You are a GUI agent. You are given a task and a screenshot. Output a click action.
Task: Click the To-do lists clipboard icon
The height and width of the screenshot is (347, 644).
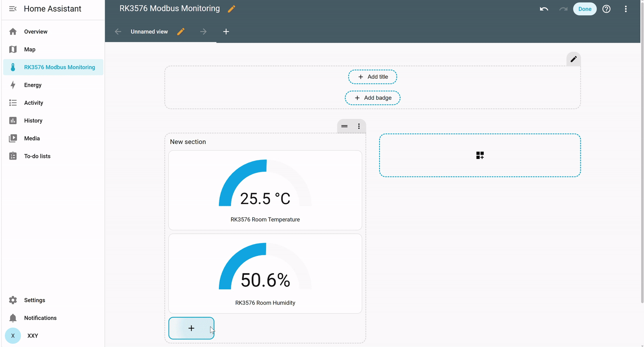[13, 156]
